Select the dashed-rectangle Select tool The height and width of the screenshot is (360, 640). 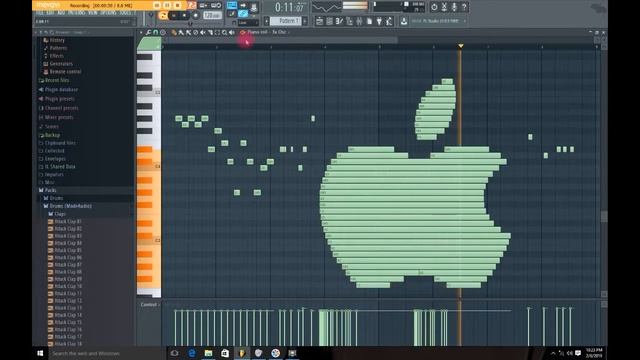pyautogui.click(x=218, y=32)
